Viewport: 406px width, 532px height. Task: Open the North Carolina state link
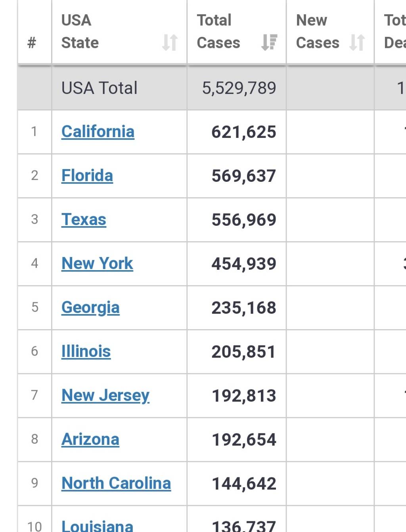(x=116, y=483)
